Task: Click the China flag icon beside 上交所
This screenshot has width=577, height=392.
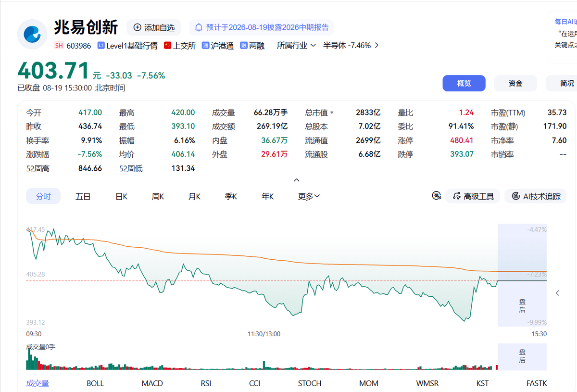Action: (x=167, y=46)
